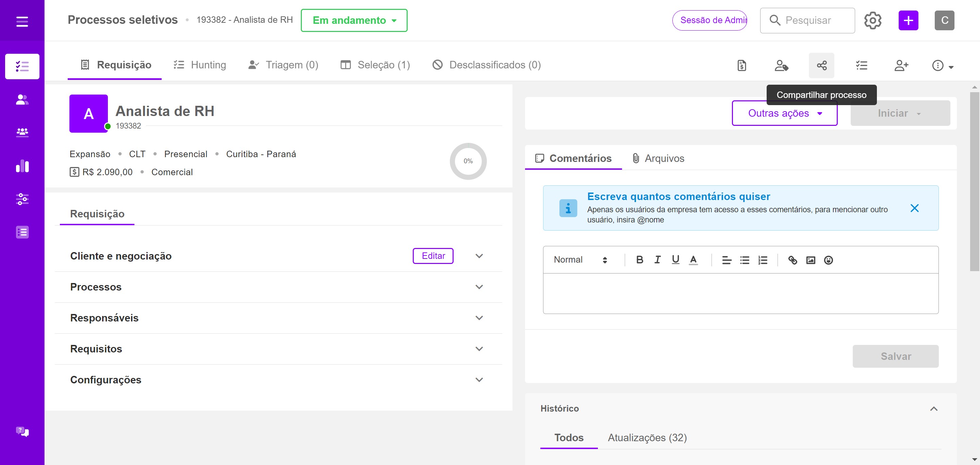
Task: Click the Editar button for Cliente e negociação
Action: (433, 256)
